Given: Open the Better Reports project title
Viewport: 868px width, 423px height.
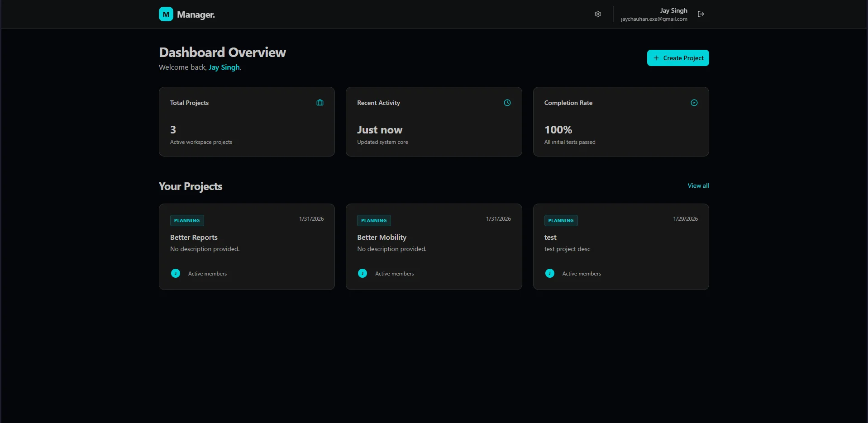Looking at the screenshot, I should (x=194, y=237).
